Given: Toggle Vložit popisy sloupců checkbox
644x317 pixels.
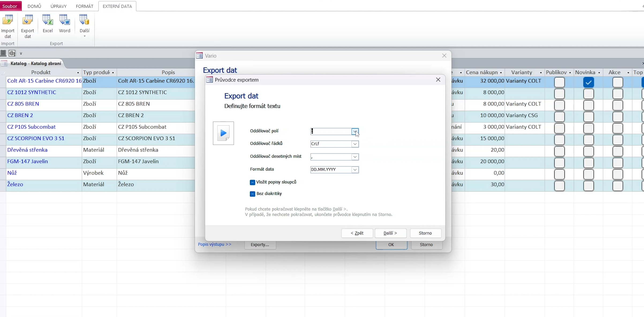Looking at the screenshot, I should pos(252,182).
